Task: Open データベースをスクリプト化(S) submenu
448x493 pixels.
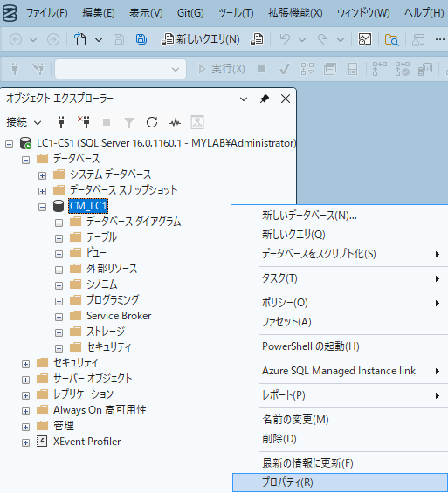Action: 340,254
